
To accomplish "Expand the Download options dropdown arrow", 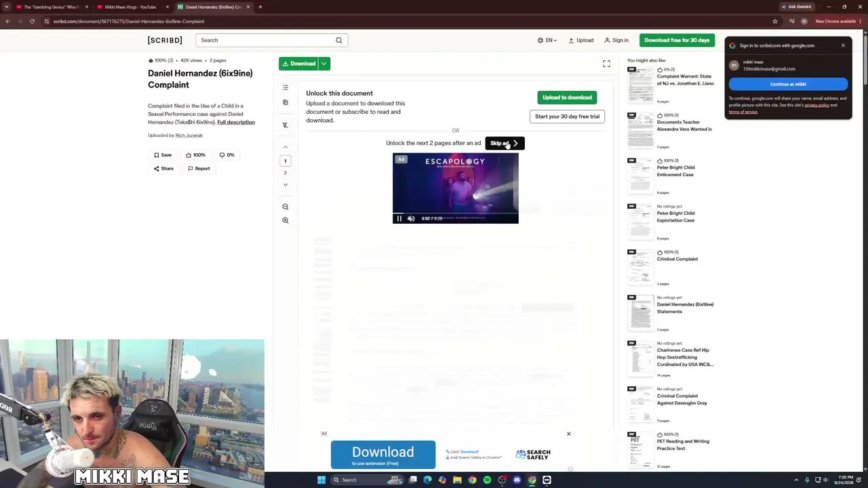I will point(324,64).
